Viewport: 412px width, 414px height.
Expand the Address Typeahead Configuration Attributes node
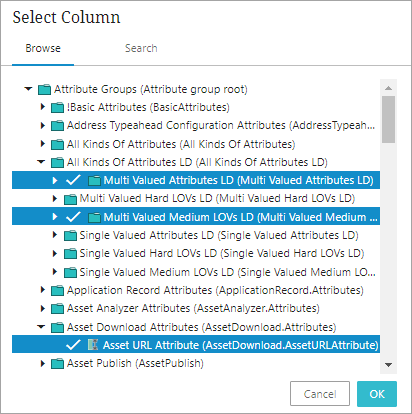coord(43,125)
